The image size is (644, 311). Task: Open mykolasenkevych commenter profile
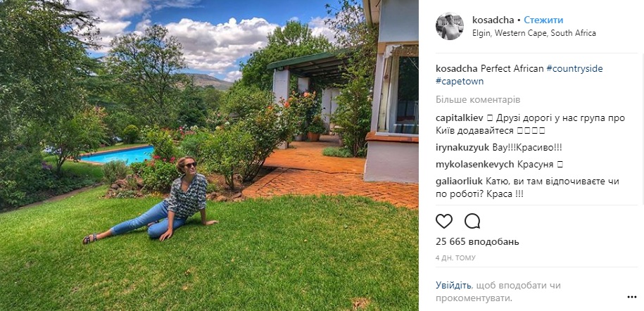tap(475, 165)
